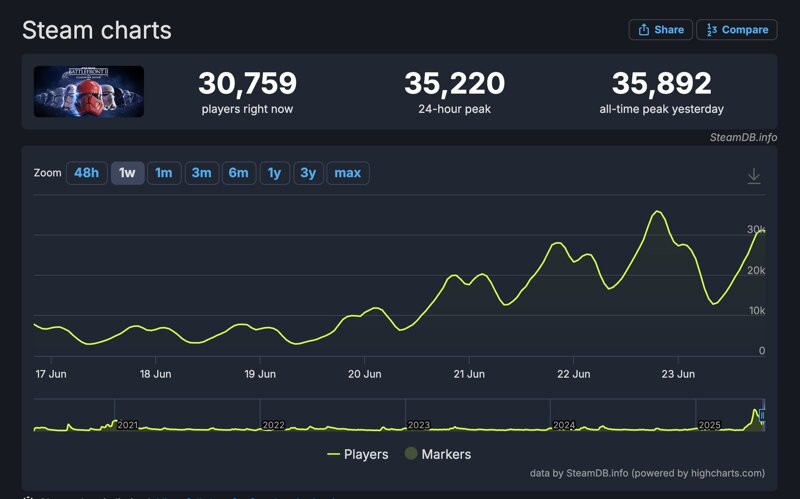The image size is (800, 499).
Task: Click the navigator range handle at right
Action: (763, 415)
